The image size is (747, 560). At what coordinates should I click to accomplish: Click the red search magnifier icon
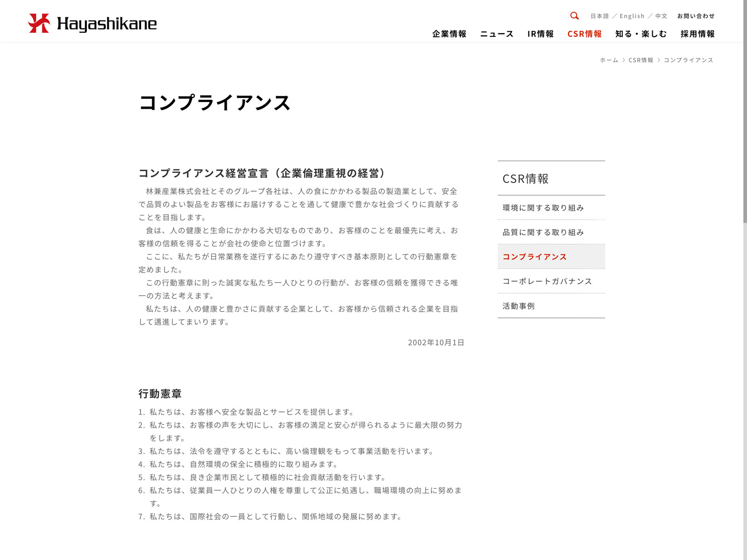[574, 16]
